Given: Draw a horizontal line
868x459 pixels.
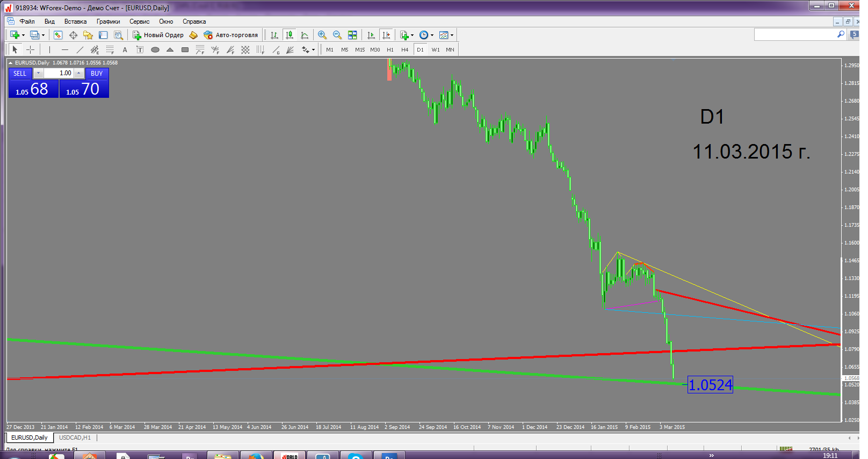Looking at the screenshot, I should tap(65, 49).
